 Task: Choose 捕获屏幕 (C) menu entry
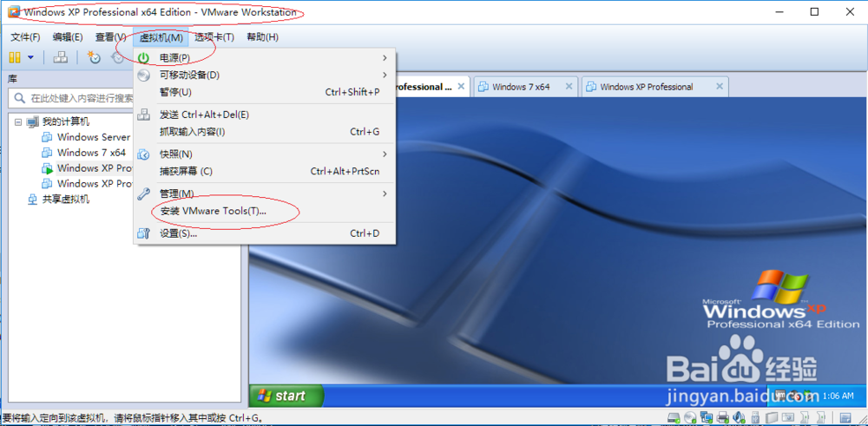click(265, 172)
